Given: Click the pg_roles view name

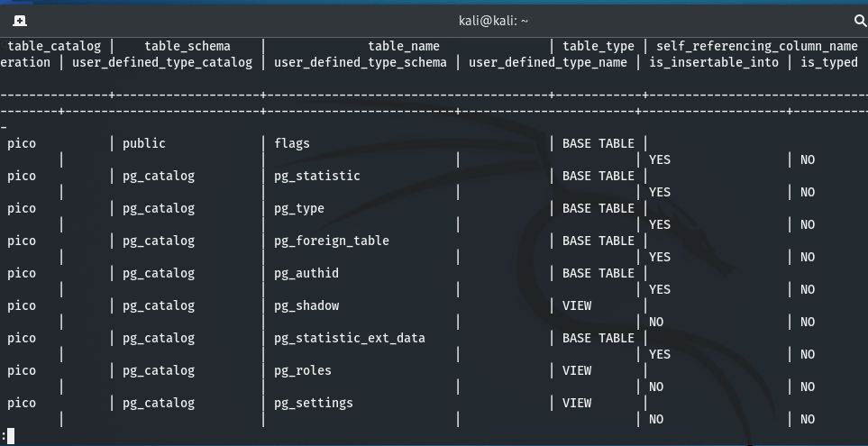Looking at the screenshot, I should pyautogui.click(x=303, y=370).
